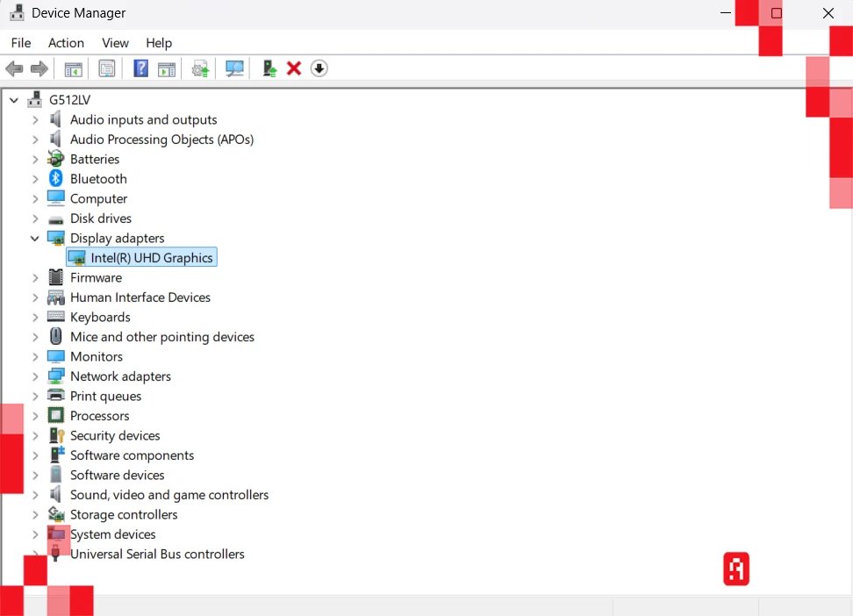Screen dimensions: 853x616
Task: Click the Firmware chip icon
Action: point(55,277)
